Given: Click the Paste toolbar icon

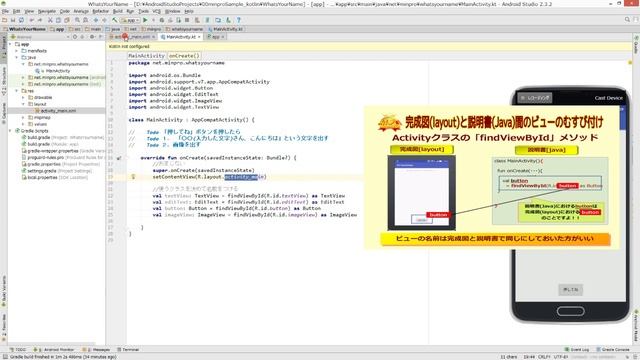Looking at the screenshot, I should pos(67,20).
